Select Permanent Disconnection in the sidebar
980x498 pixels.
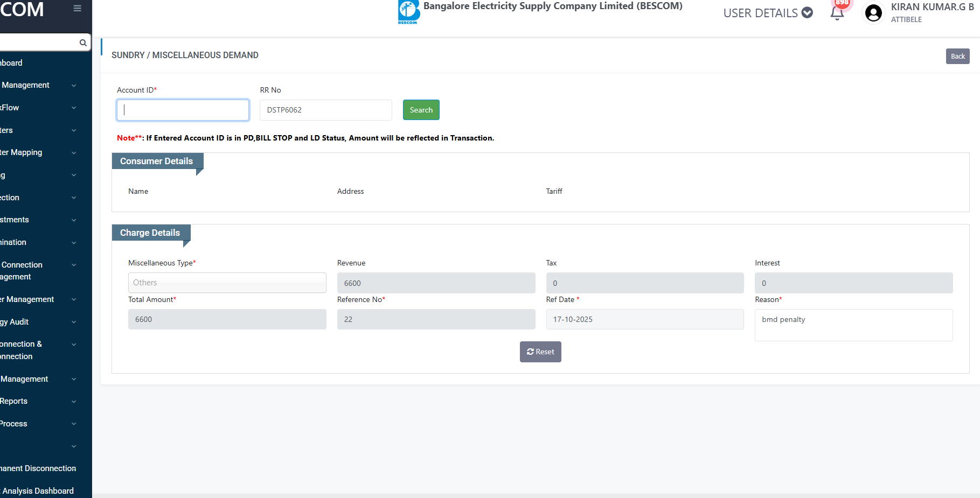tap(39, 468)
